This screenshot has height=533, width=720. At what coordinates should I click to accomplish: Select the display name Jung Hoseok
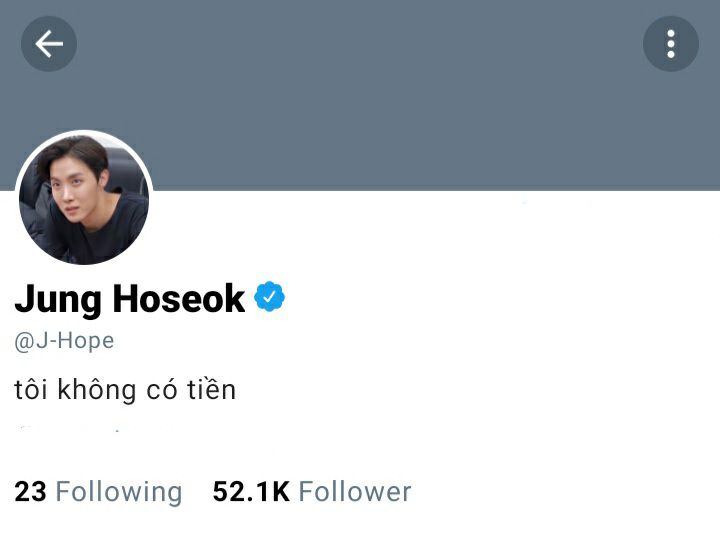click(130, 299)
